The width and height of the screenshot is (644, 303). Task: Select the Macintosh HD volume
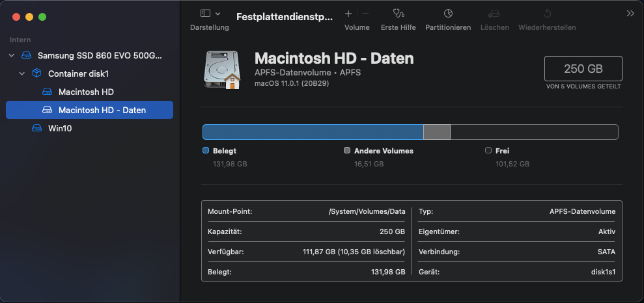(x=90, y=92)
